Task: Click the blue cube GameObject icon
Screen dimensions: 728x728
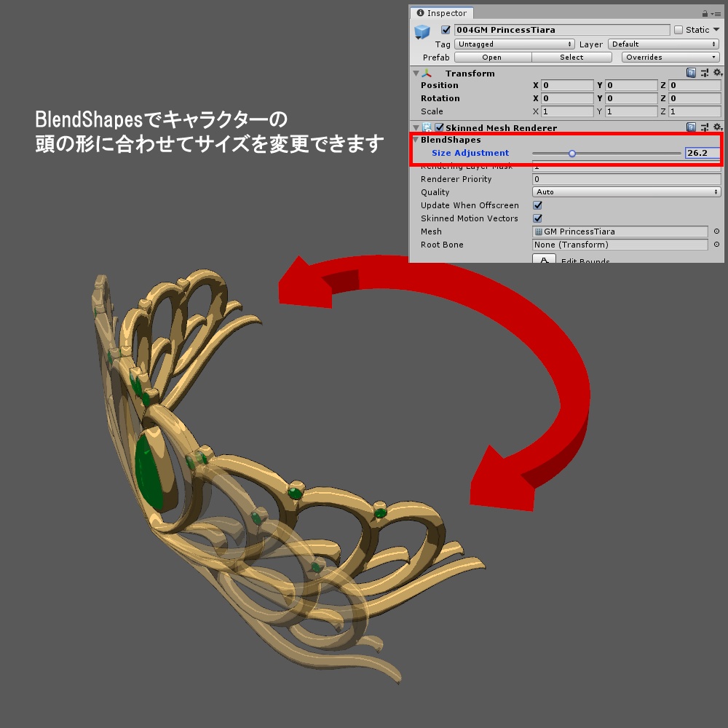Action: [422, 31]
